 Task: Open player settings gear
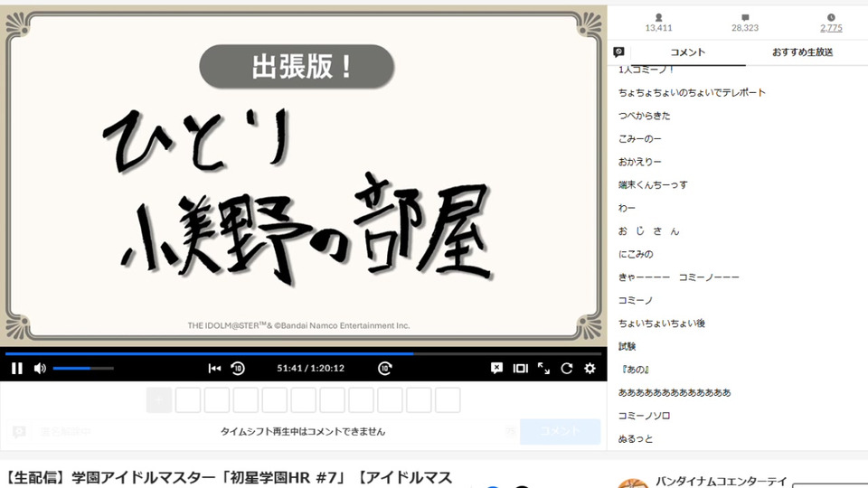click(590, 369)
